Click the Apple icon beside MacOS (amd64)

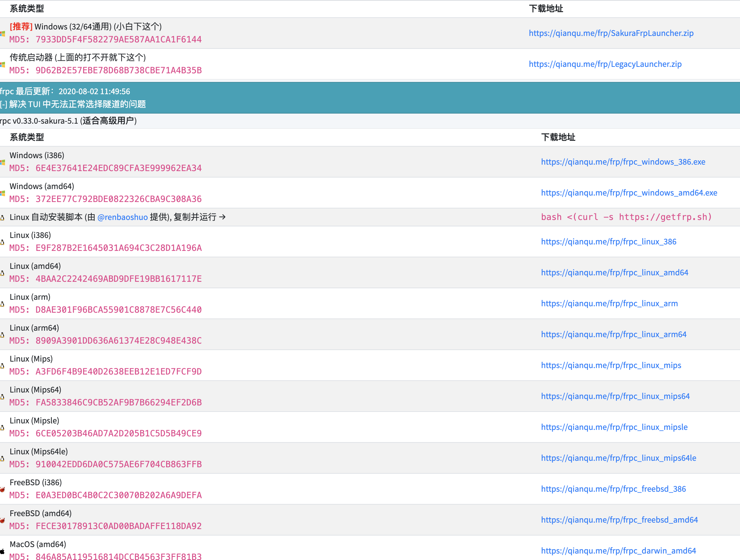(2, 551)
